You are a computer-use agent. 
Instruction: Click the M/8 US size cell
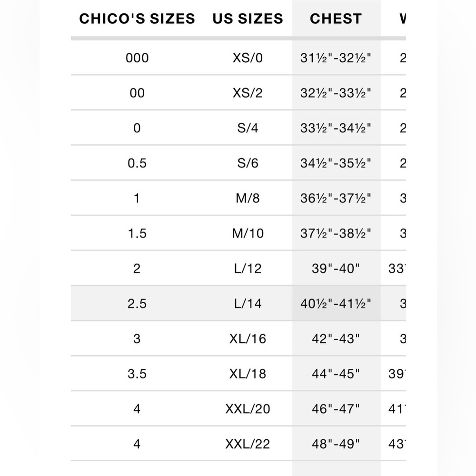pyautogui.click(x=248, y=198)
